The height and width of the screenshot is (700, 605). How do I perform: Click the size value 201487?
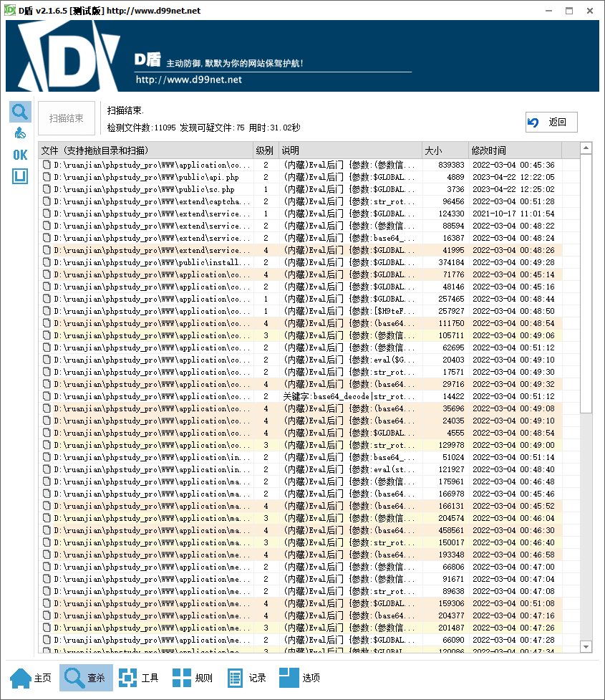click(x=451, y=628)
